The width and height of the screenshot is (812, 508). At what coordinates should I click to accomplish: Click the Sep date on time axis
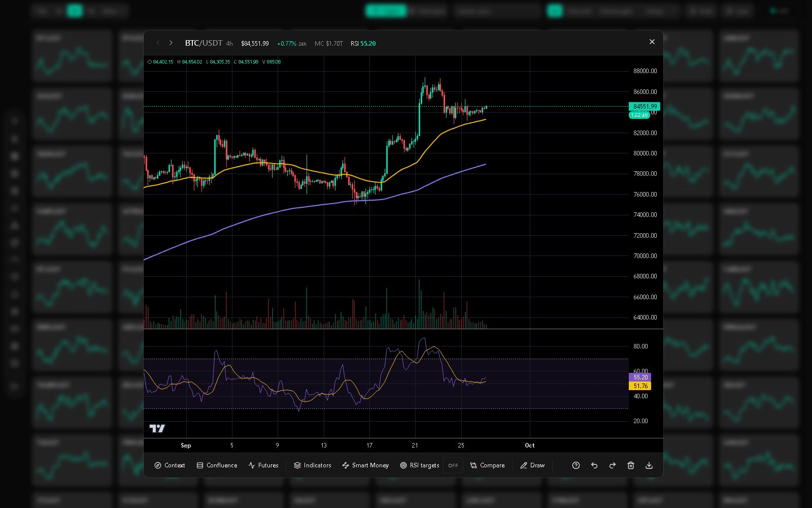coord(186,446)
